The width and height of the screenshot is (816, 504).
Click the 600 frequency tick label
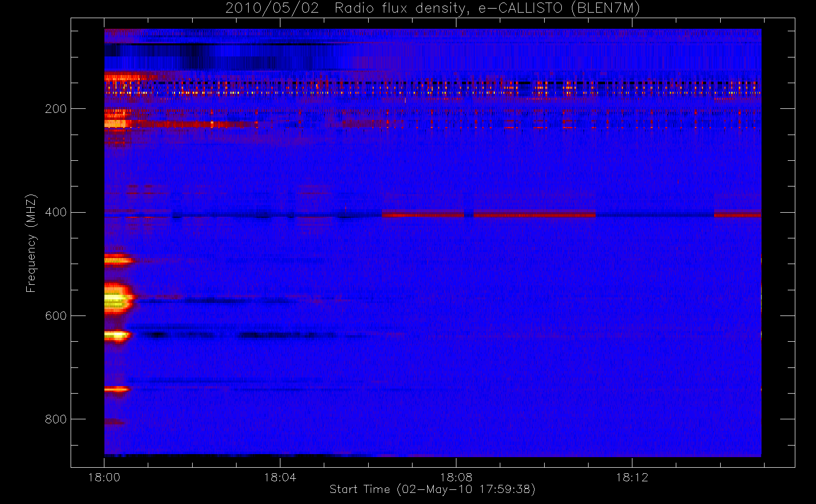[x=55, y=316]
